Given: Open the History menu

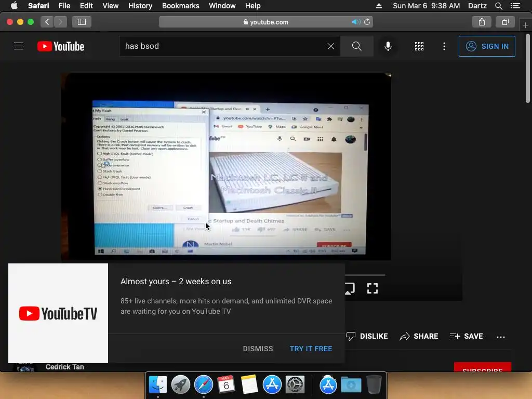Looking at the screenshot, I should pos(140,6).
